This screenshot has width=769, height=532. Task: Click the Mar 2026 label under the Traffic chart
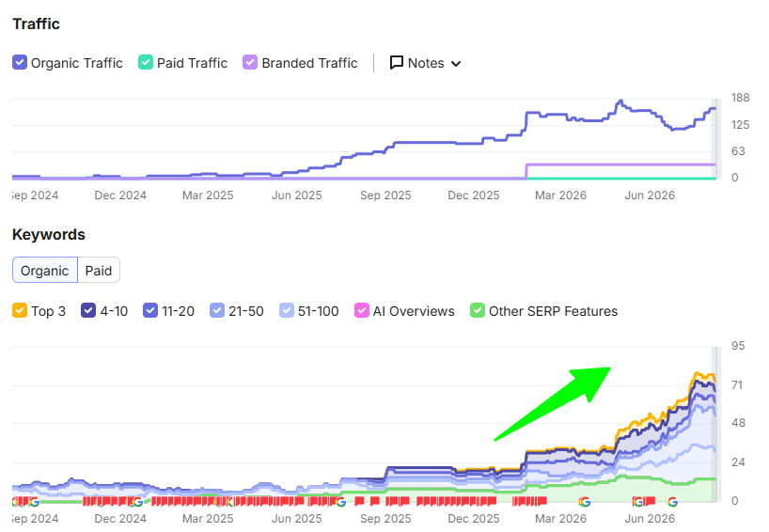click(x=560, y=196)
